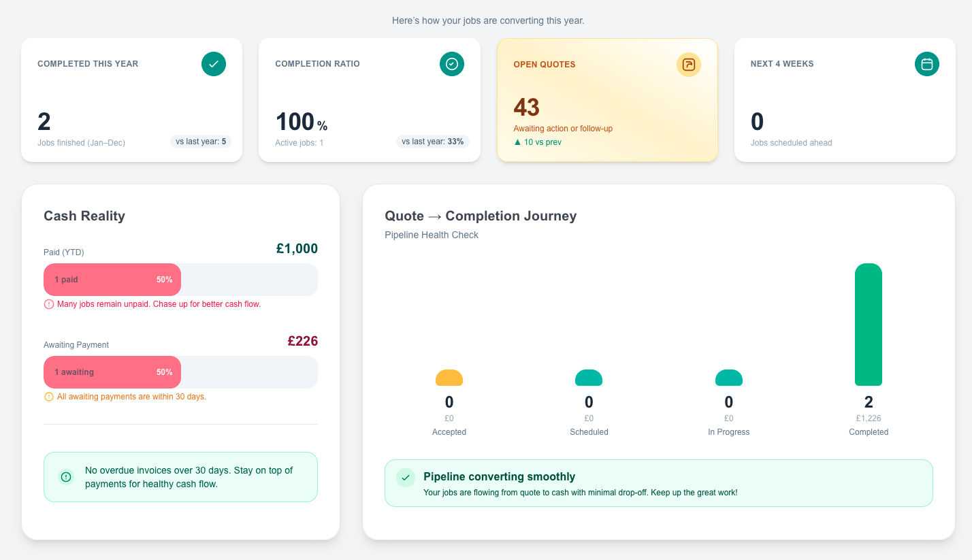Expand the vs last year: 5 comparison chip

201,141
